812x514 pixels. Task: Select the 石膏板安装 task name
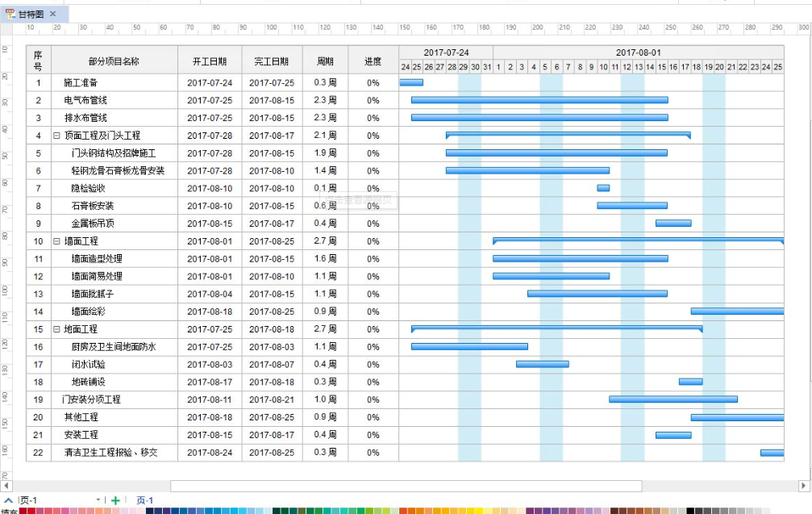click(x=93, y=206)
